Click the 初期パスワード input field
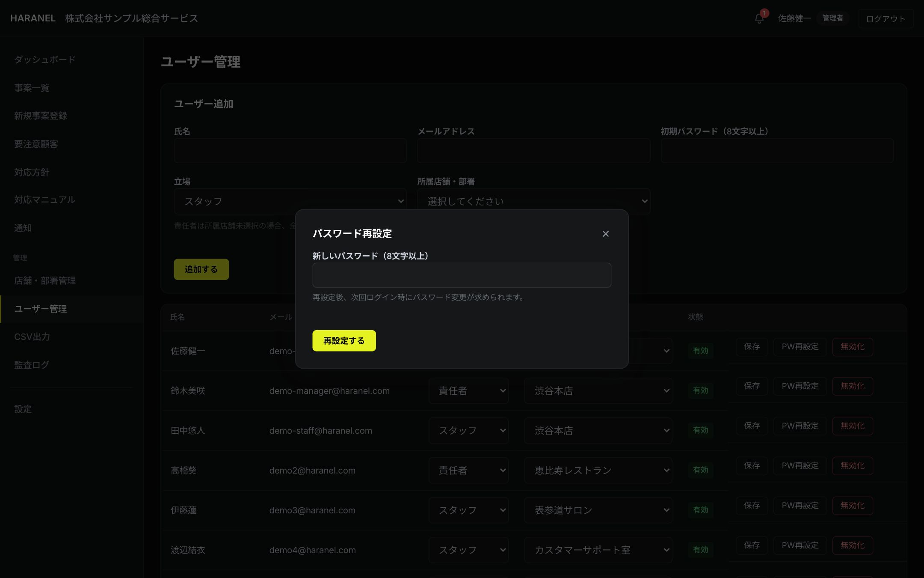The width and height of the screenshot is (924, 578). (x=777, y=151)
